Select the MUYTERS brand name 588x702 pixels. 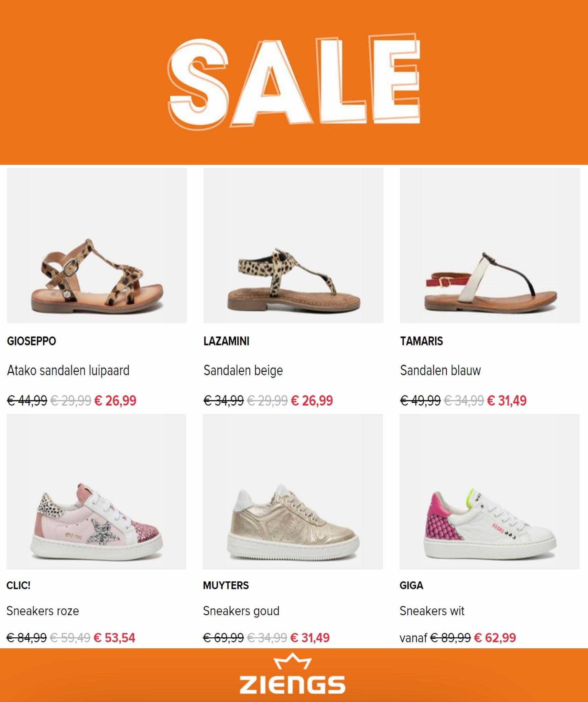click(226, 585)
